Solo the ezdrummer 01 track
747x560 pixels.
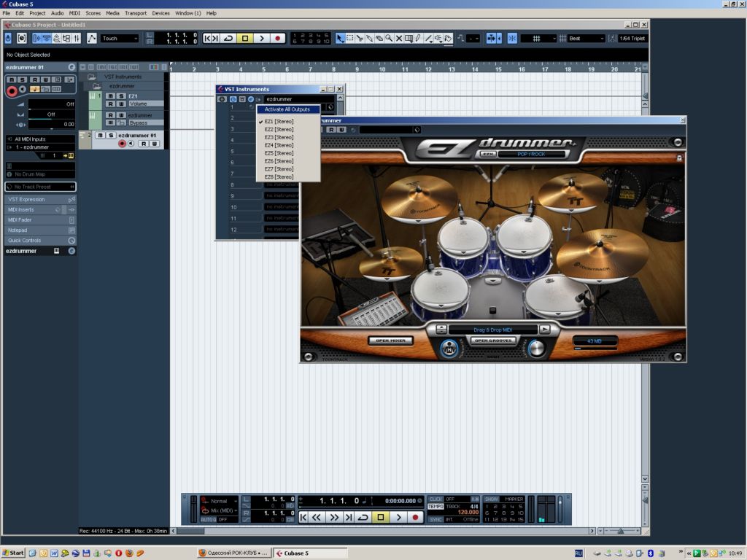coord(111,135)
